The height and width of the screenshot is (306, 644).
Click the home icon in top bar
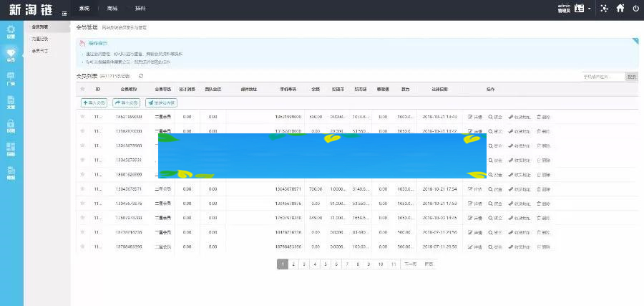tap(620, 9)
